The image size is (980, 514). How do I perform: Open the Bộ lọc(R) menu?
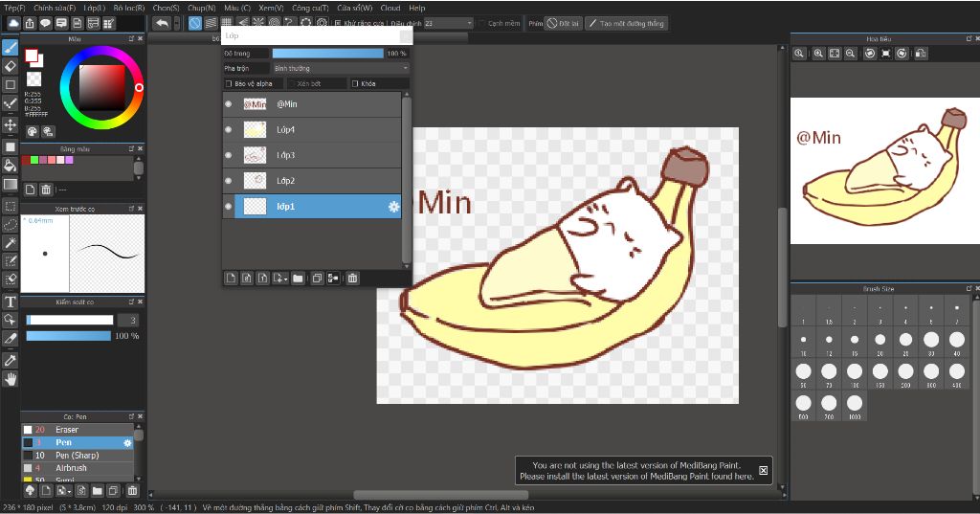[x=129, y=8]
